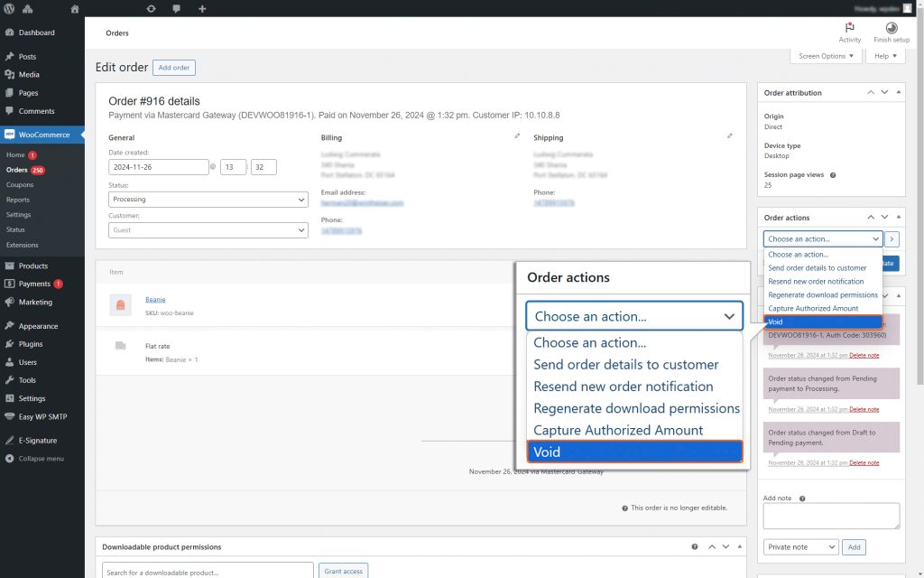Screen dimensions: 924x578
Task: Open Coupons submenu item
Action: point(20,184)
